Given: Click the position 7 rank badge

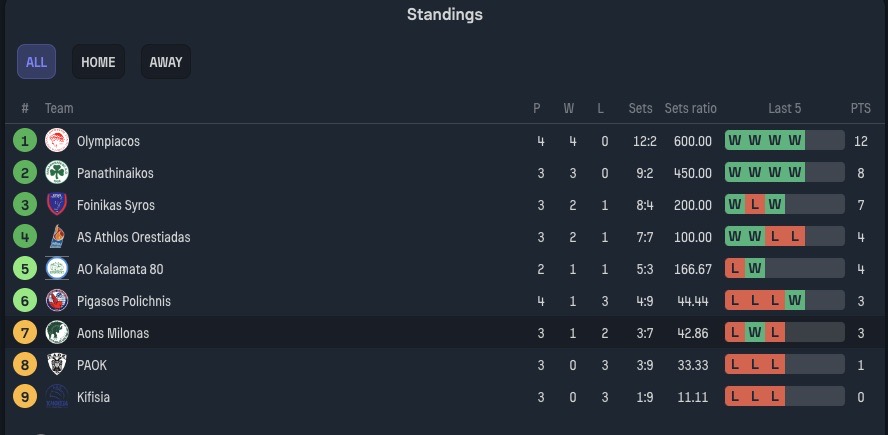Looking at the screenshot, I should (x=25, y=333).
